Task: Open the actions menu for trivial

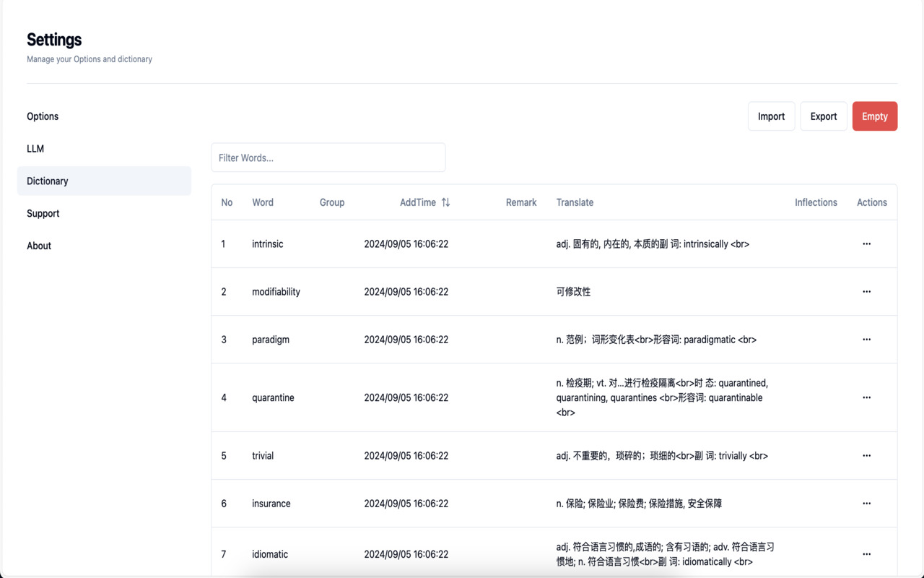Action: (x=866, y=455)
